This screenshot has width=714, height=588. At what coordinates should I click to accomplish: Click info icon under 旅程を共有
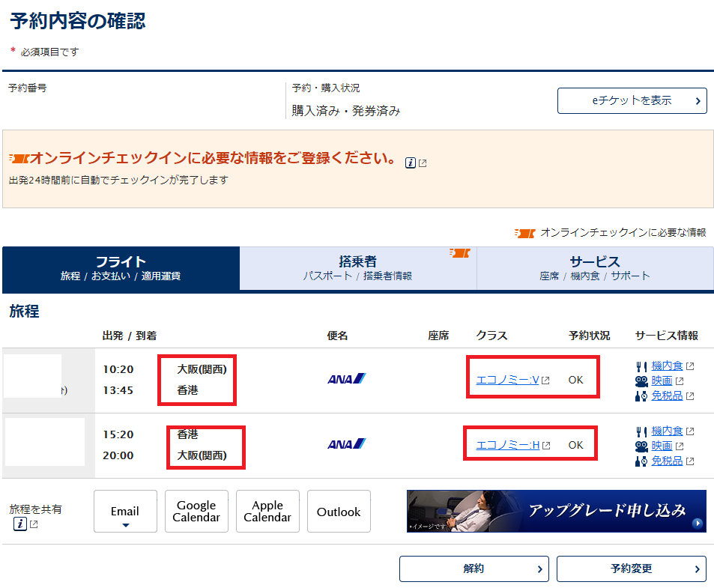(x=19, y=524)
